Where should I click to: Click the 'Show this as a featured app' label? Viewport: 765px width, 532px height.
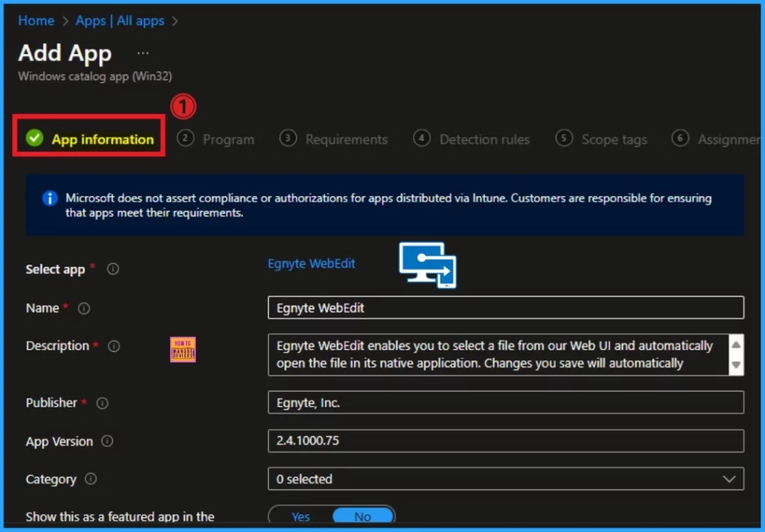pyautogui.click(x=120, y=516)
